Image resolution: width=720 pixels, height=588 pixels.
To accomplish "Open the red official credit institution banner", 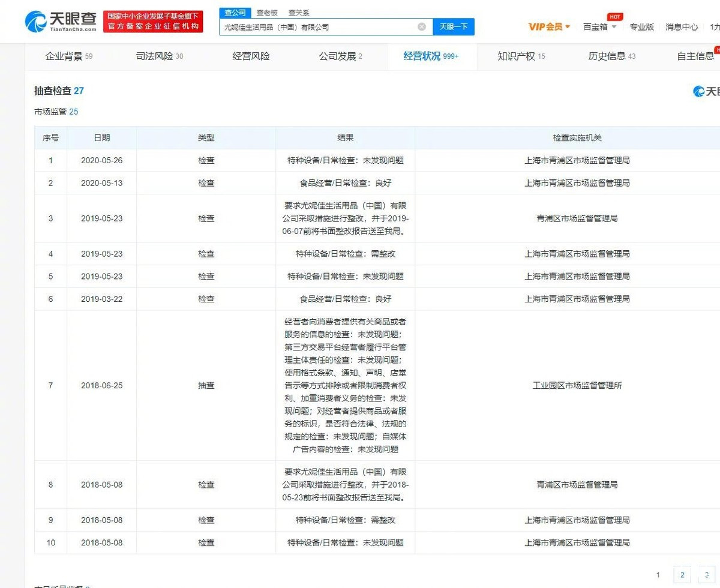I will click(x=153, y=22).
